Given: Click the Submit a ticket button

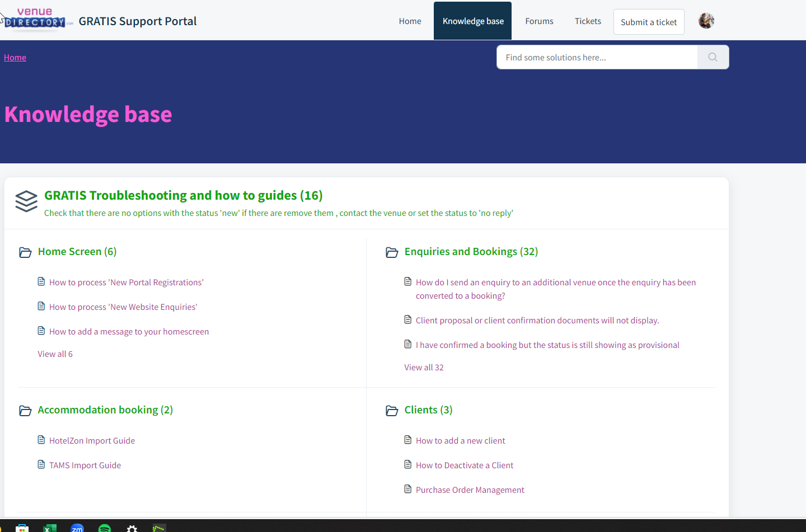Looking at the screenshot, I should 649,22.
